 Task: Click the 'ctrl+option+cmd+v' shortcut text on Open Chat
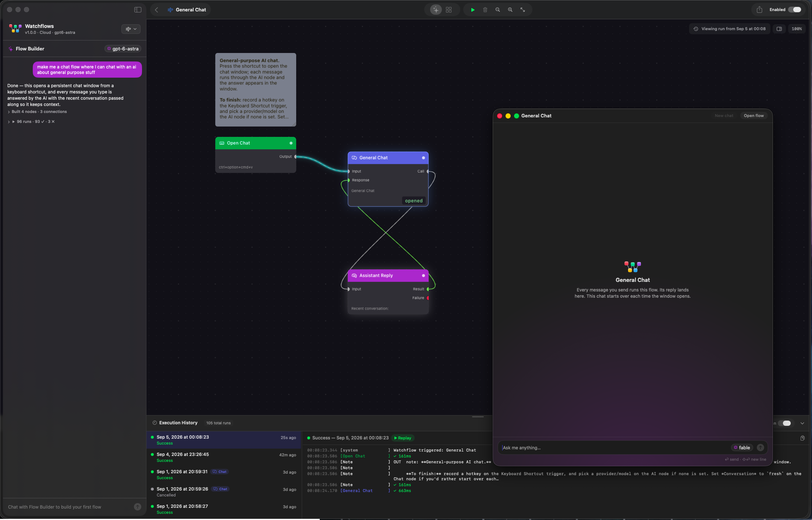(236, 167)
